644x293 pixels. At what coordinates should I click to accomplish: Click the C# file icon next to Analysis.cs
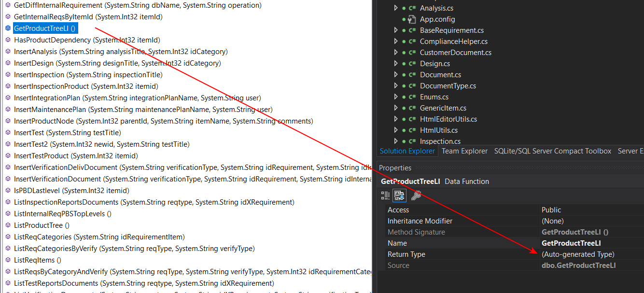413,8
